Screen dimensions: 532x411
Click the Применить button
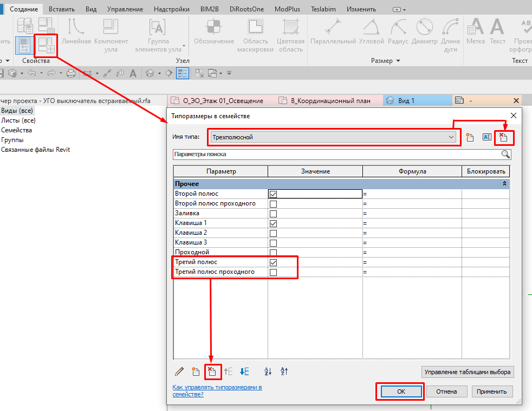coord(491,391)
